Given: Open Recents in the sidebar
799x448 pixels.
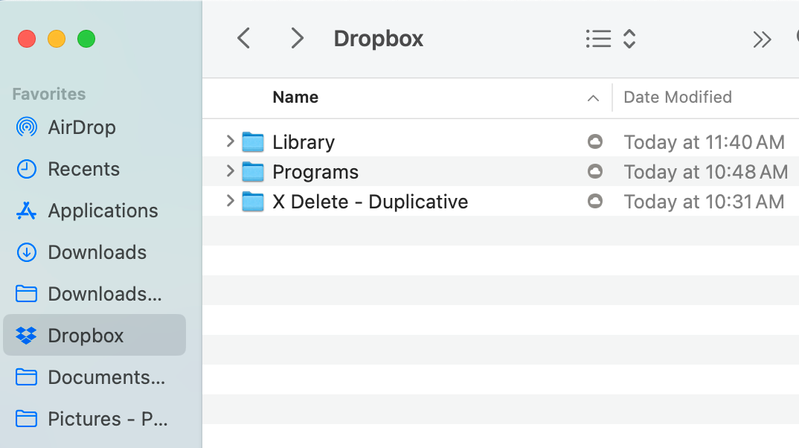Looking at the screenshot, I should (x=84, y=169).
